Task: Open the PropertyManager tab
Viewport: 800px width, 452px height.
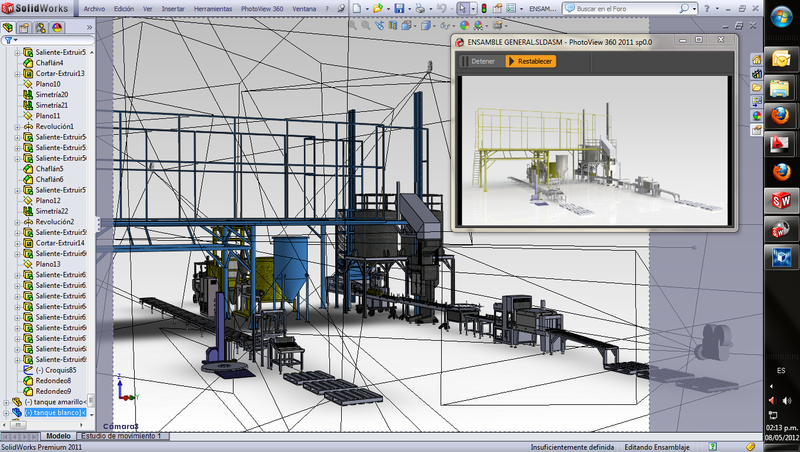Action: tap(25, 27)
